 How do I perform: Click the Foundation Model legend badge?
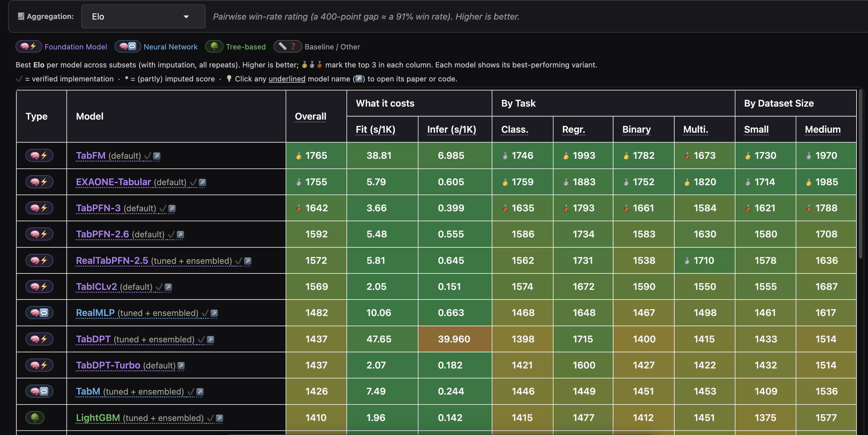pyautogui.click(x=29, y=46)
